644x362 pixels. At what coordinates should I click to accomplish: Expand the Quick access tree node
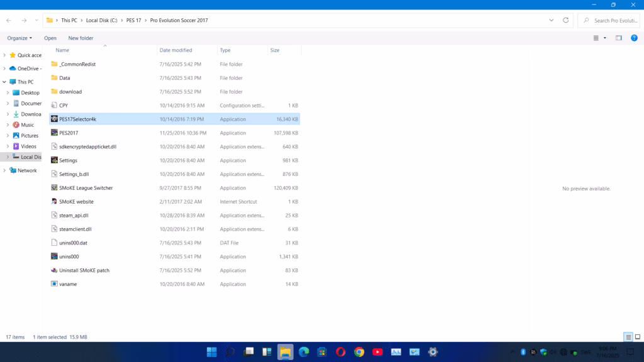4,55
